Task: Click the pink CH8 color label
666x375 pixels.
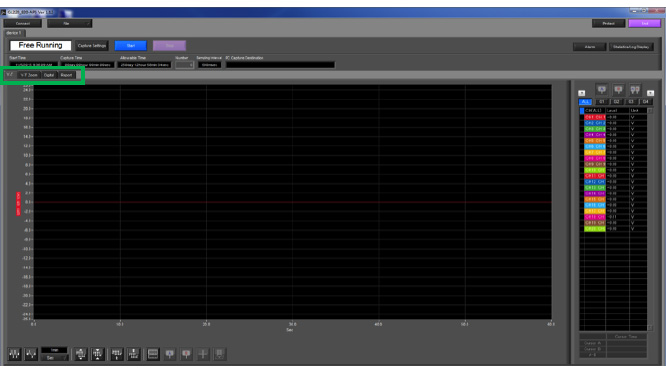Action: point(595,158)
